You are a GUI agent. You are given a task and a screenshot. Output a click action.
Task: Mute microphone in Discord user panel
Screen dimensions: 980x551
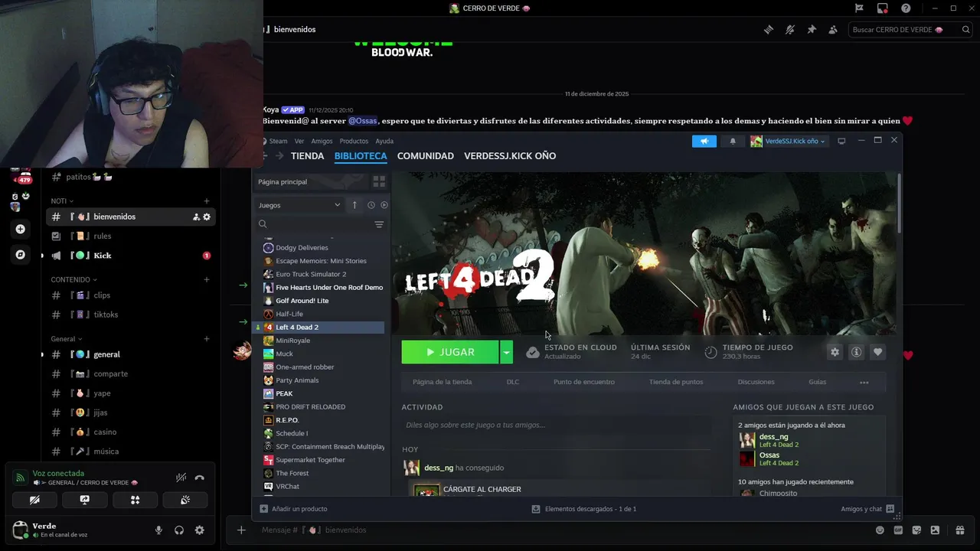pos(159,530)
